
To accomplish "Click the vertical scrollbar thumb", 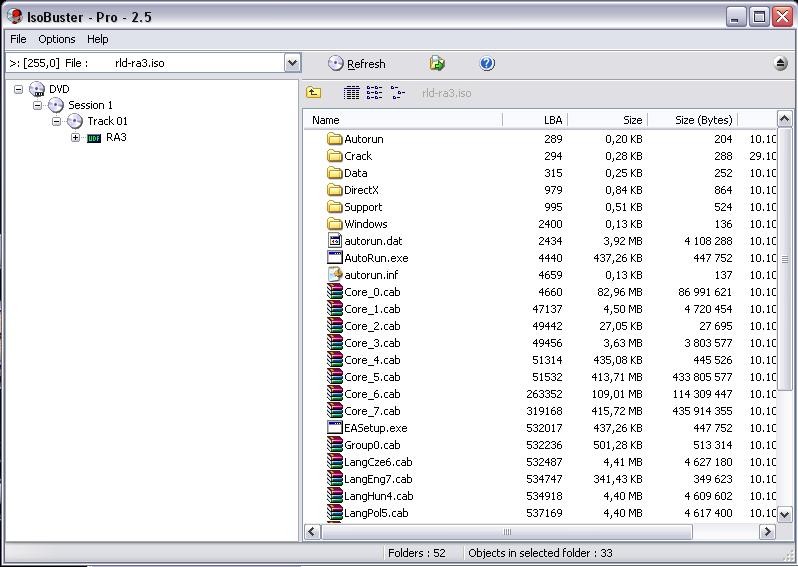I will 784,259.
